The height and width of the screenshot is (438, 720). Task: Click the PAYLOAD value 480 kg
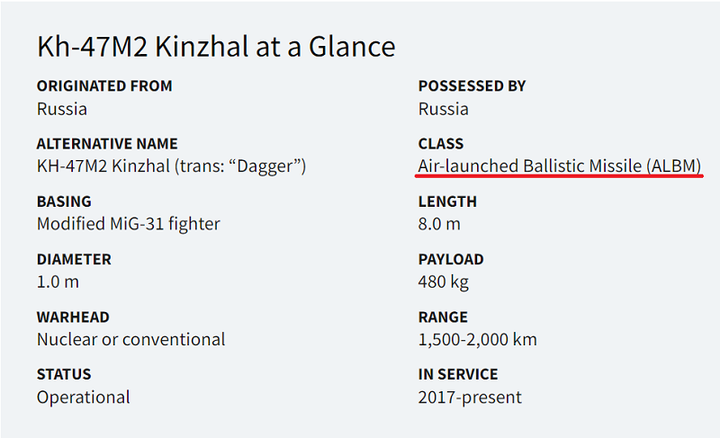443,282
